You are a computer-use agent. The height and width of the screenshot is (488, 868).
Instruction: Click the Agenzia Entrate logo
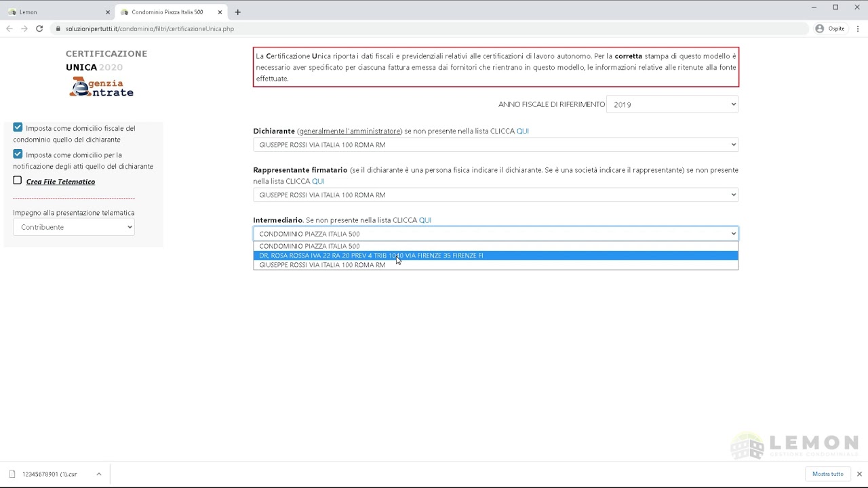(x=102, y=87)
